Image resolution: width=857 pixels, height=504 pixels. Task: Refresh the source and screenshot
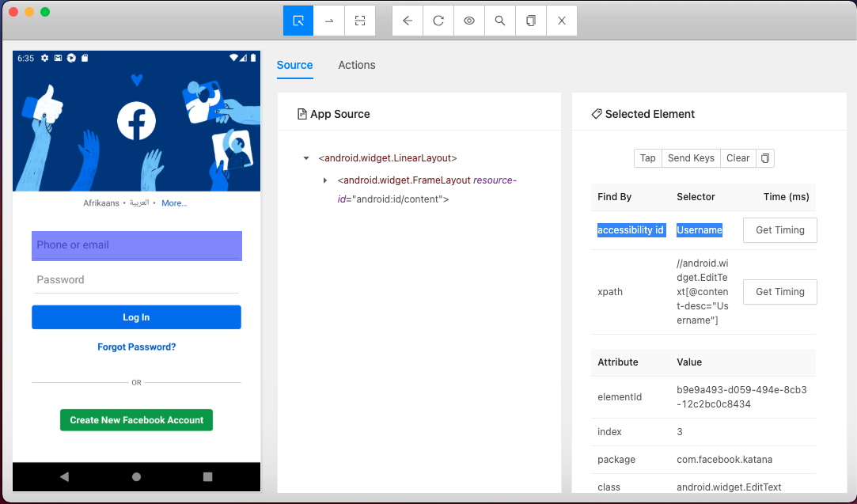[438, 21]
